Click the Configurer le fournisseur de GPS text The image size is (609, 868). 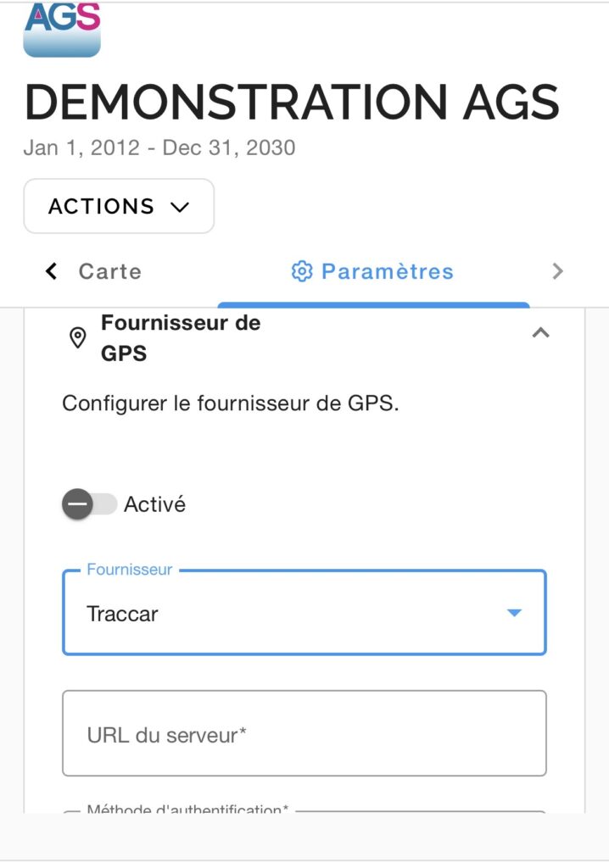tap(230, 403)
